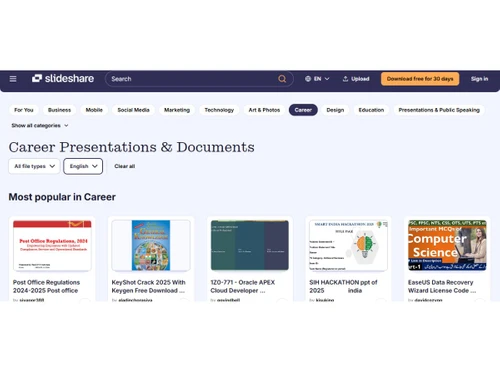The width and height of the screenshot is (500, 375).
Task: Open the hamburger menu icon
Action: 13,79
